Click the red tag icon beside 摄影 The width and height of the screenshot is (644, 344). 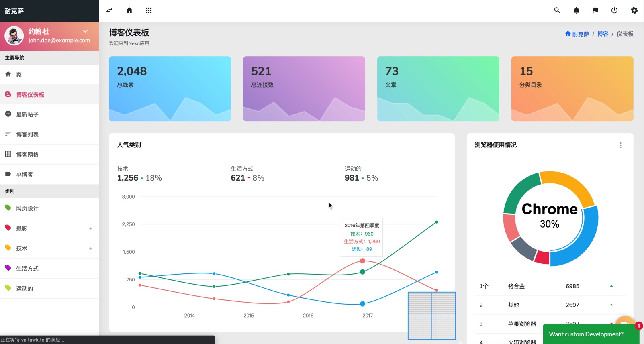coord(8,228)
